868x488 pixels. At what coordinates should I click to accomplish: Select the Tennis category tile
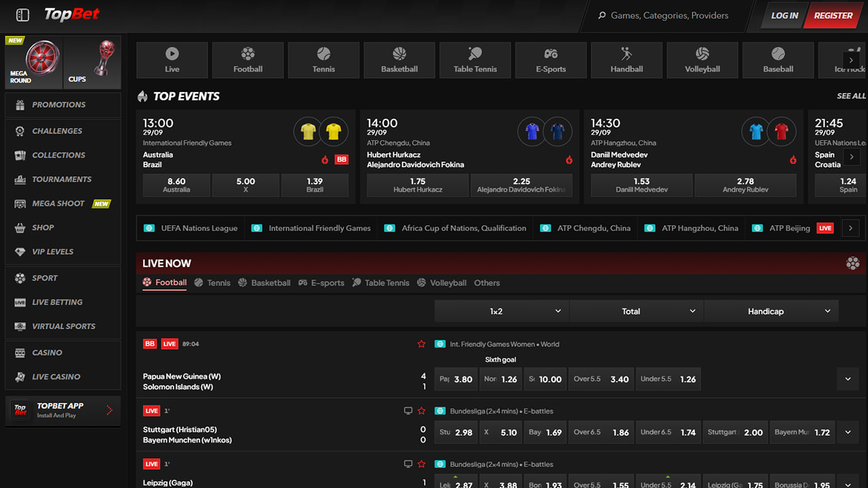[323, 60]
